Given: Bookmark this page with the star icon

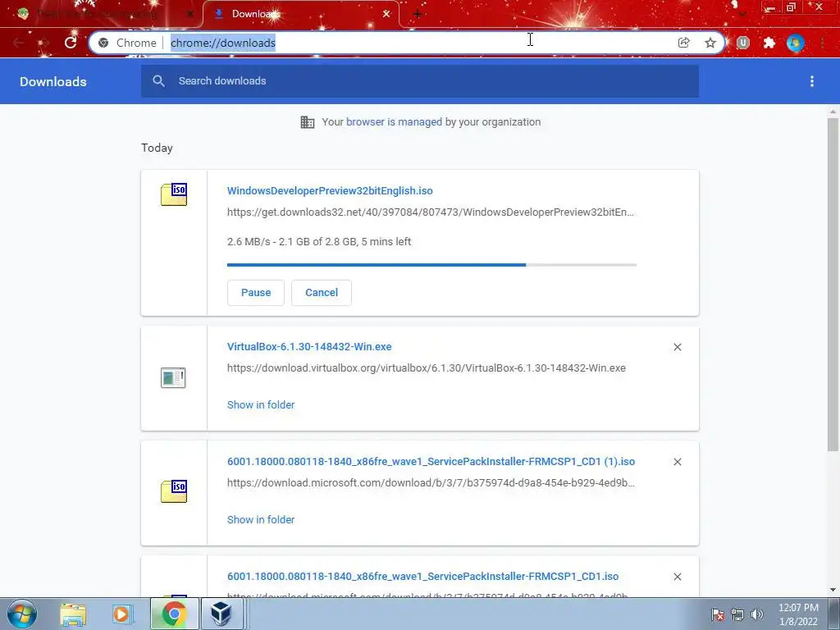Looking at the screenshot, I should [x=710, y=43].
